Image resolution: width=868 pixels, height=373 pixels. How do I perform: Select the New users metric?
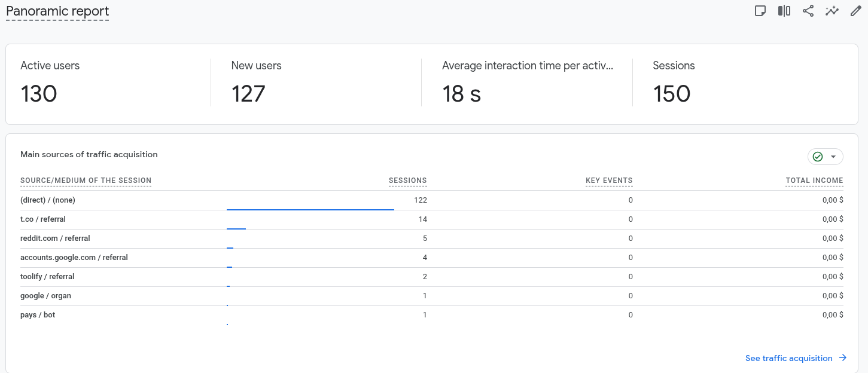tap(256, 66)
